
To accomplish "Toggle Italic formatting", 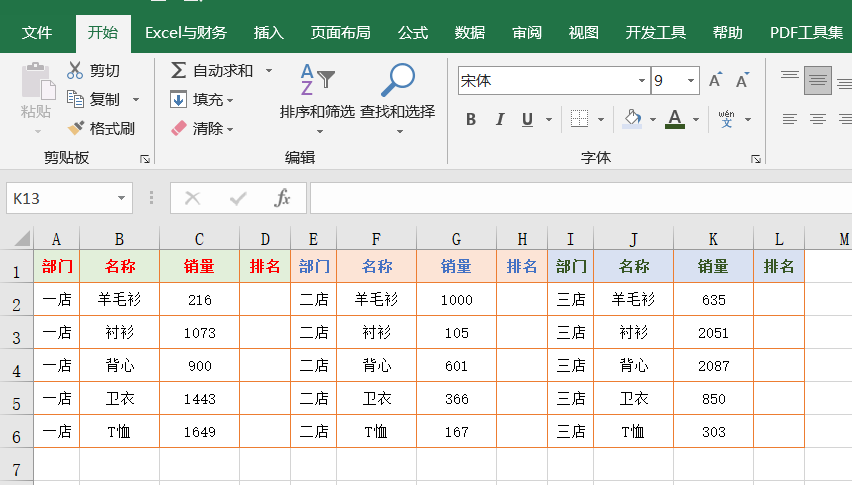I will [499, 120].
